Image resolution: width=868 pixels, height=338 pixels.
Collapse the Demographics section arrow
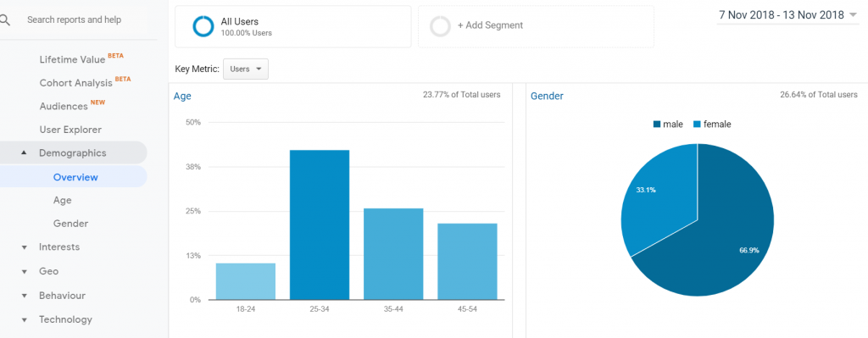coord(24,152)
